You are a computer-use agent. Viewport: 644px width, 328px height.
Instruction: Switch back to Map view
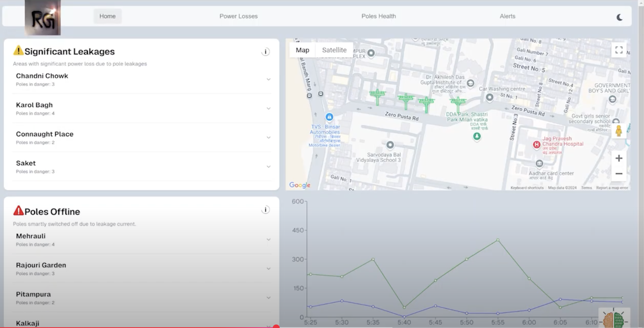302,50
